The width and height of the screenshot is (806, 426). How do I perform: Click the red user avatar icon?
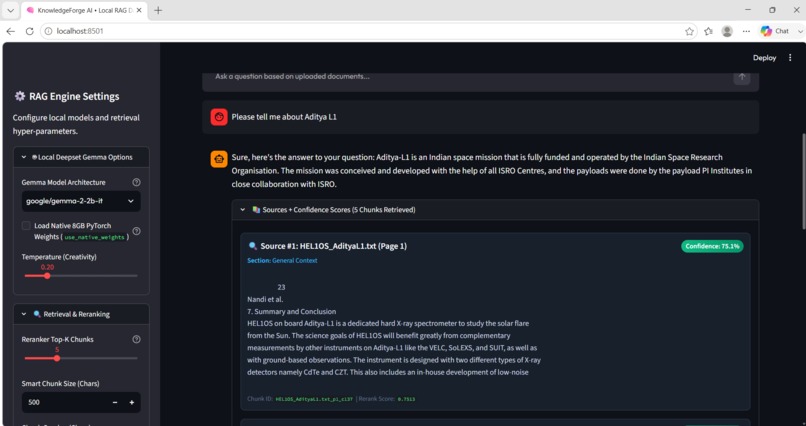(219, 117)
